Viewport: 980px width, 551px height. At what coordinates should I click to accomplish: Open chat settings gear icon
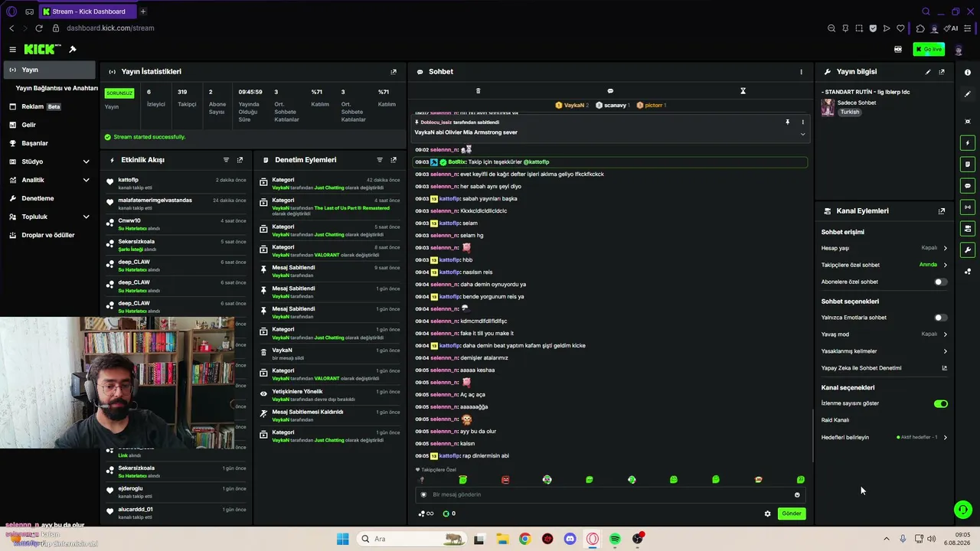pos(768,514)
